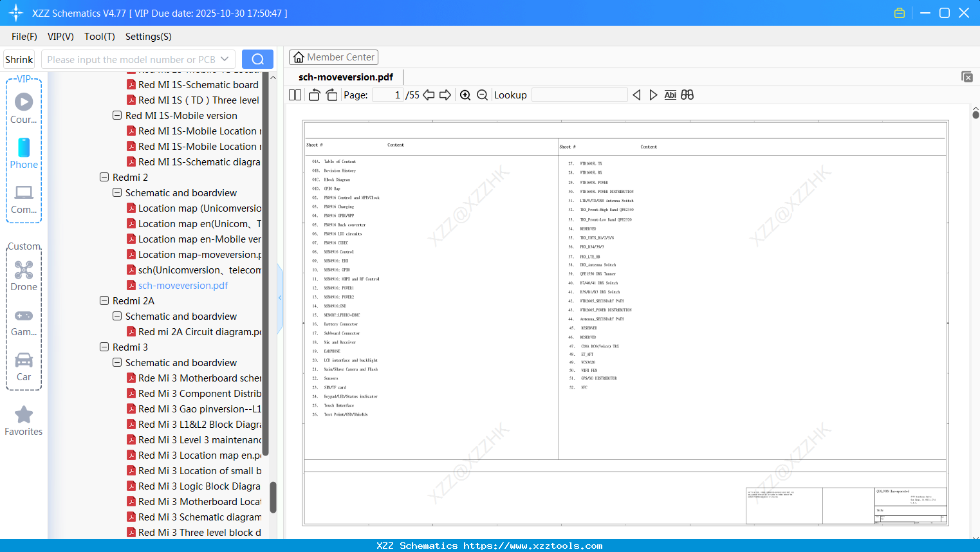The width and height of the screenshot is (980, 552).
Task: Open the sch-moveversion.pdf file's PDF icon in tree
Action: tap(131, 286)
